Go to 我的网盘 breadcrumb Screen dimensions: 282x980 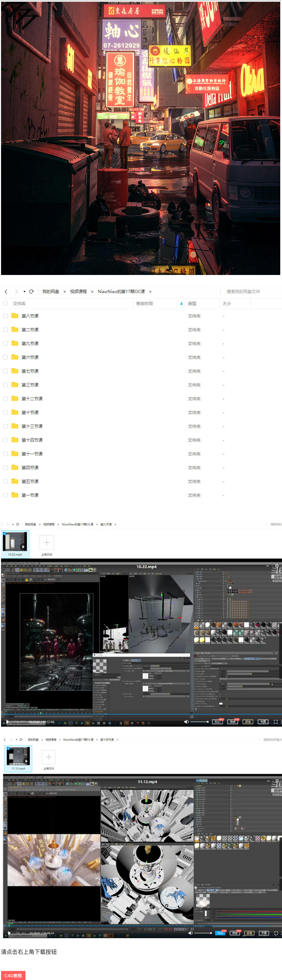[x=51, y=291]
